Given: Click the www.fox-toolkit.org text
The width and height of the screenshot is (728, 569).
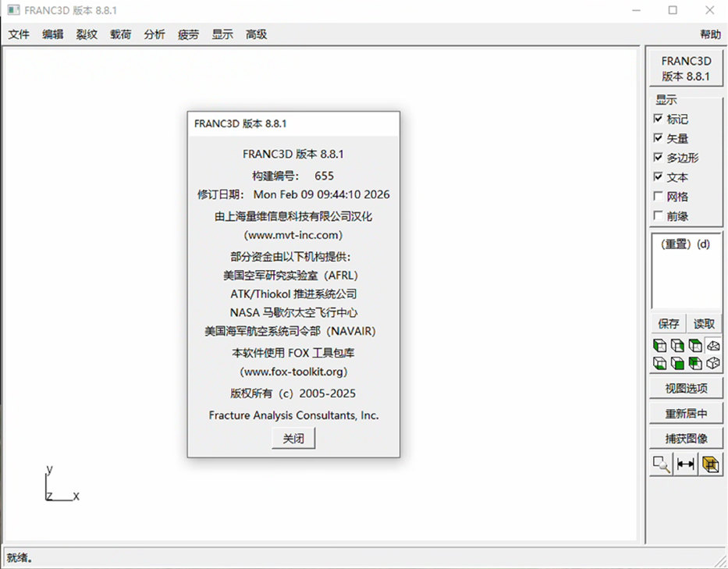Looking at the screenshot, I should click(x=293, y=372).
